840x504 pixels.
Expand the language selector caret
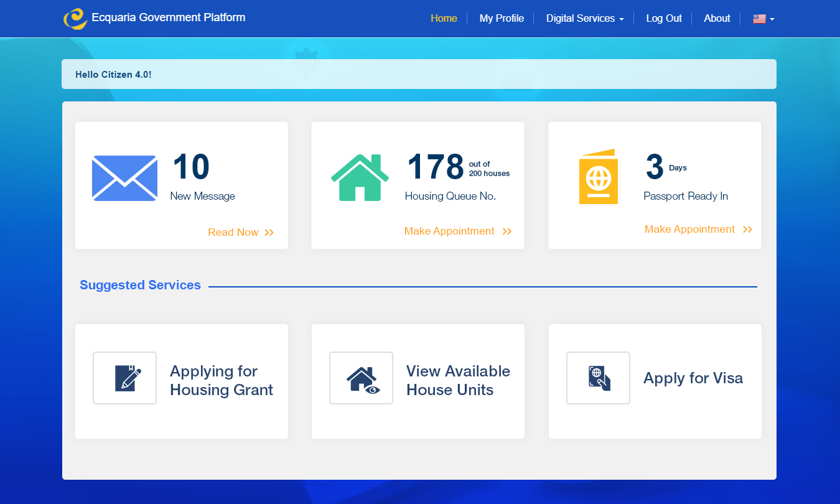pyautogui.click(x=772, y=19)
